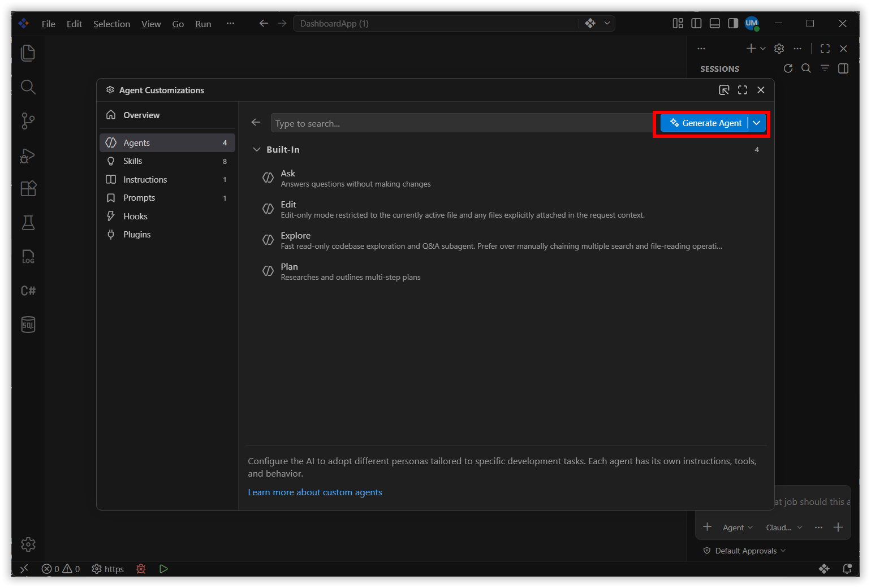Open the Selection menu
871x588 pixels.
point(111,24)
